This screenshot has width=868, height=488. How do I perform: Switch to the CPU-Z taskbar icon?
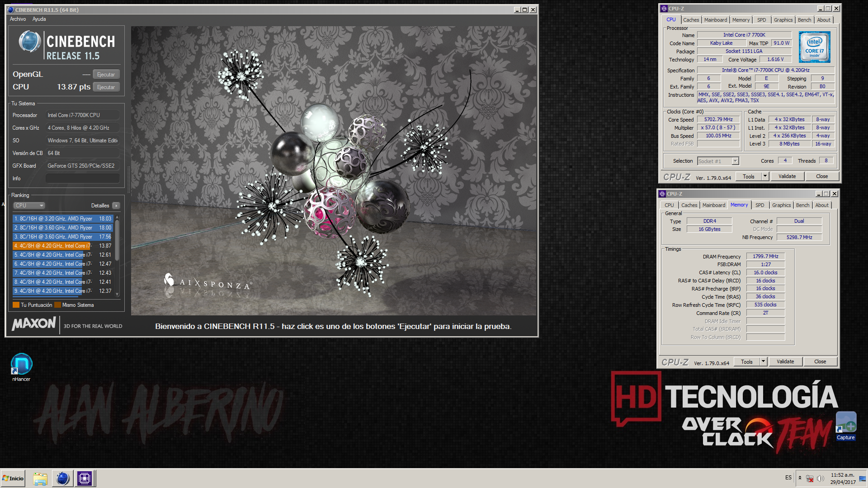pyautogui.click(x=85, y=479)
